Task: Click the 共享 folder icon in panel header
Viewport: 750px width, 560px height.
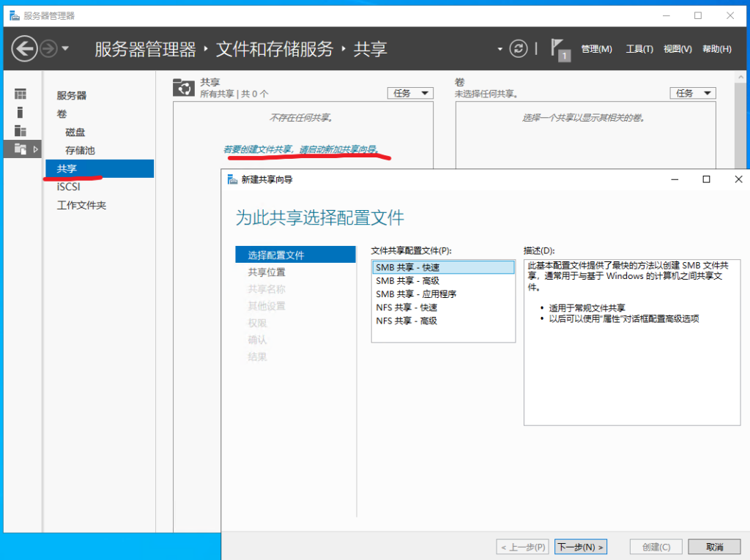Action: (182, 88)
